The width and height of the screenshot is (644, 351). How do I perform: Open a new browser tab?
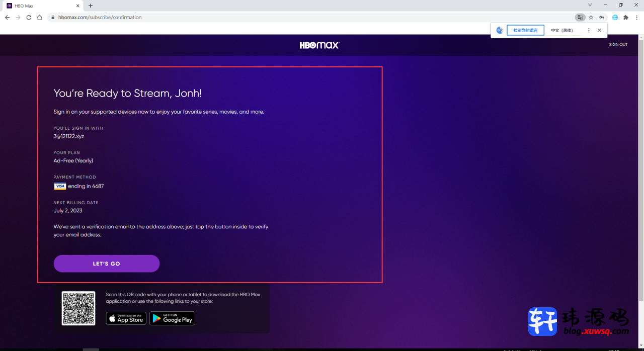[x=91, y=6]
